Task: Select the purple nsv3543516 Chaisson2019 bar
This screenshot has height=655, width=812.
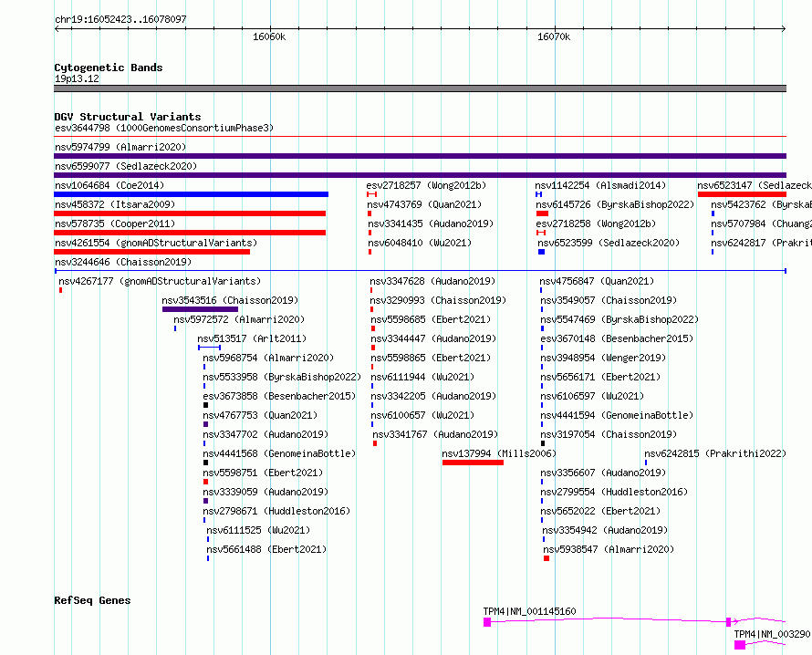Action: click(x=200, y=309)
